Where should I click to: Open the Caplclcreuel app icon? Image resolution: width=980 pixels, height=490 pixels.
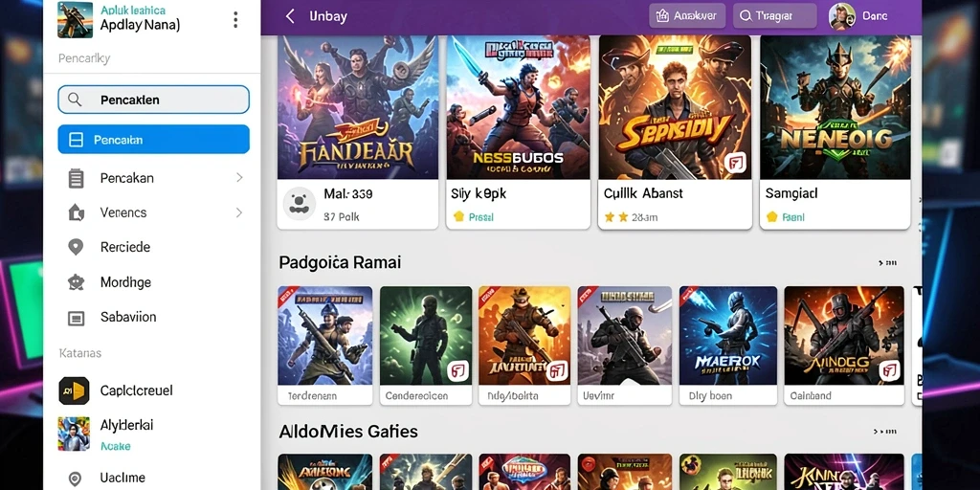coord(74,390)
